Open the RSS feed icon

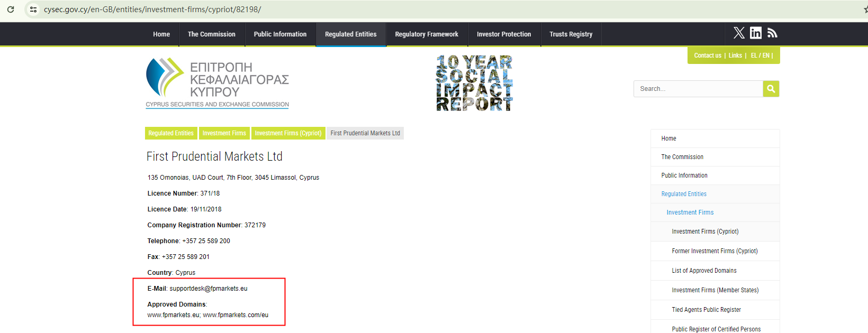point(772,33)
